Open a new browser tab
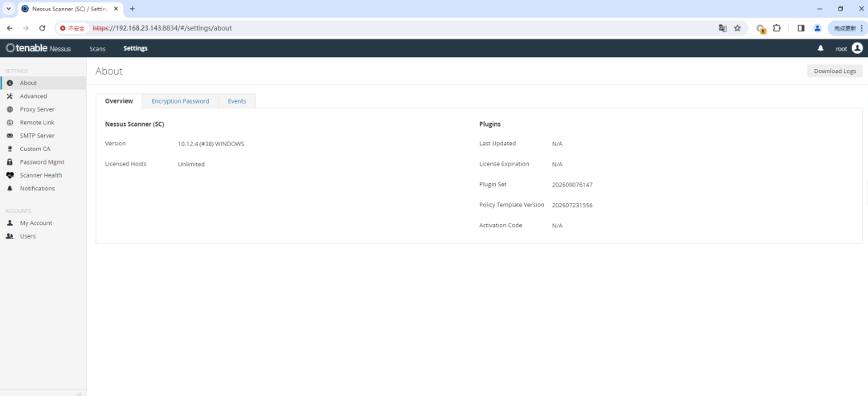868x396 pixels. click(133, 9)
